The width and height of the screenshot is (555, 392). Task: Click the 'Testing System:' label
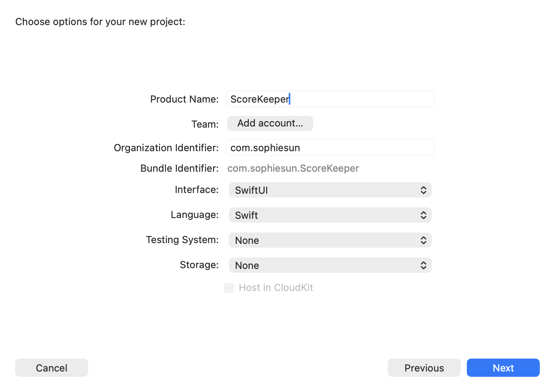click(x=182, y=240)
